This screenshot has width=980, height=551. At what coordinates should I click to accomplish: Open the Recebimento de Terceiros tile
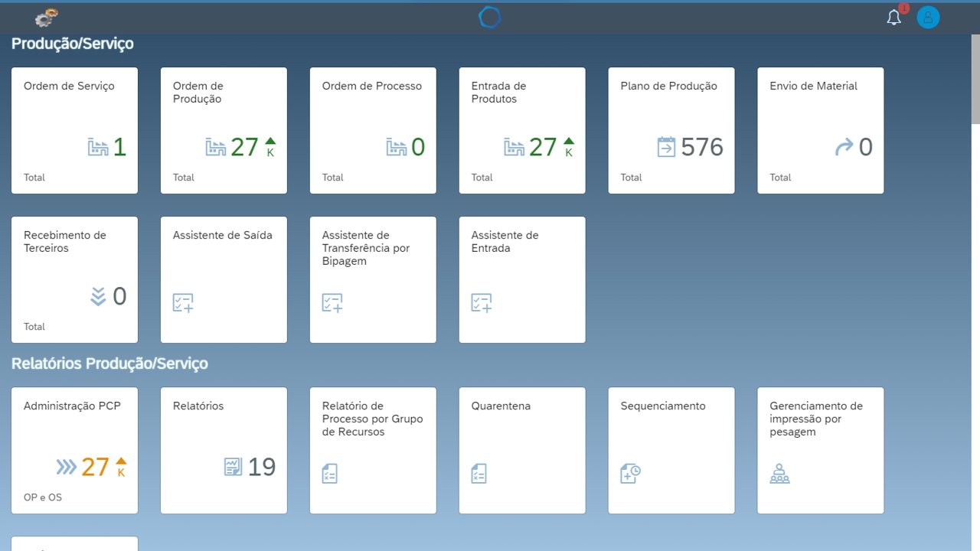(x=74, y=279)
